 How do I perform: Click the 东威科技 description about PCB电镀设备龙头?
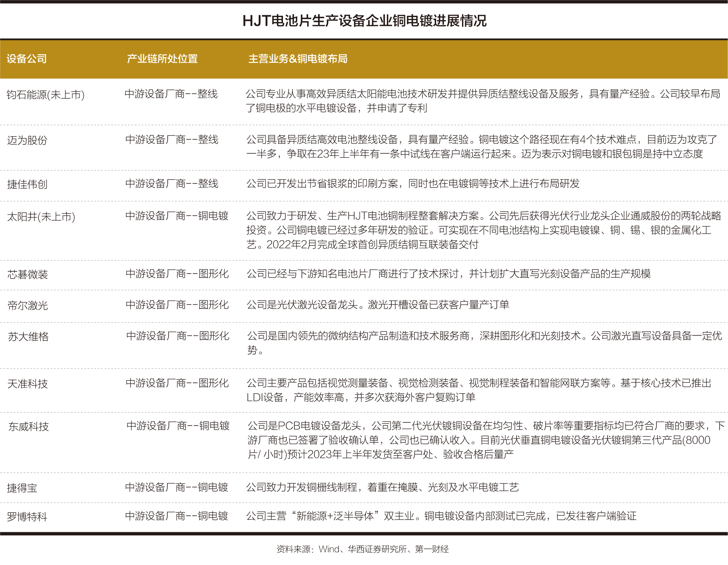486,440
